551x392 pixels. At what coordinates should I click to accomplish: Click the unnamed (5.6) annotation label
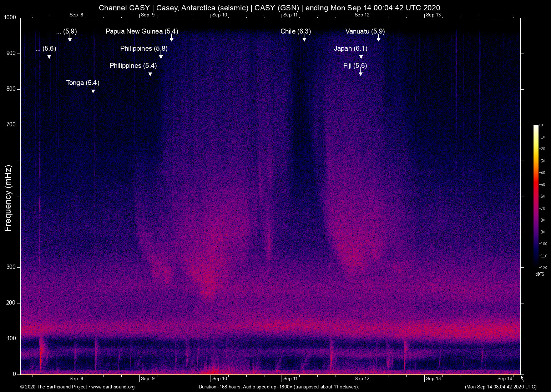(x=46, y=49)
